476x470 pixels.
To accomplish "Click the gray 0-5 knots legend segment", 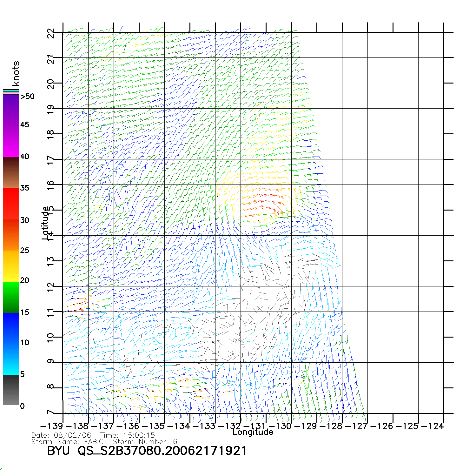I will point(11,391).
